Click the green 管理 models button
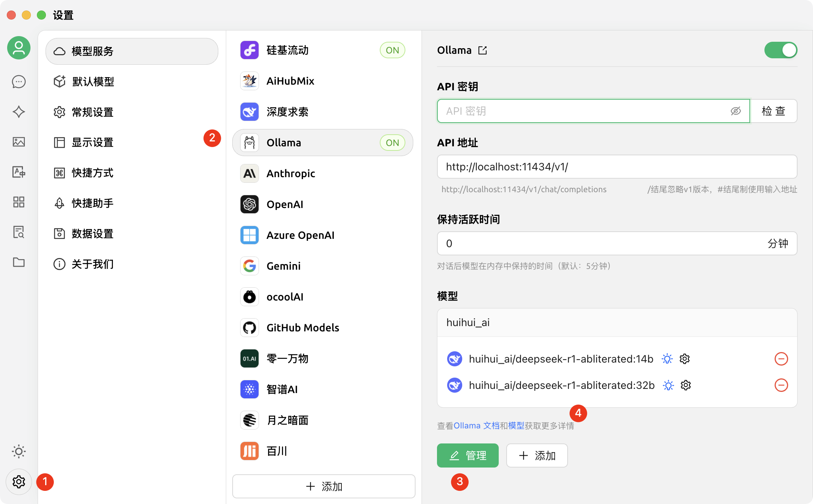813x504 pixels. (468, 455)
